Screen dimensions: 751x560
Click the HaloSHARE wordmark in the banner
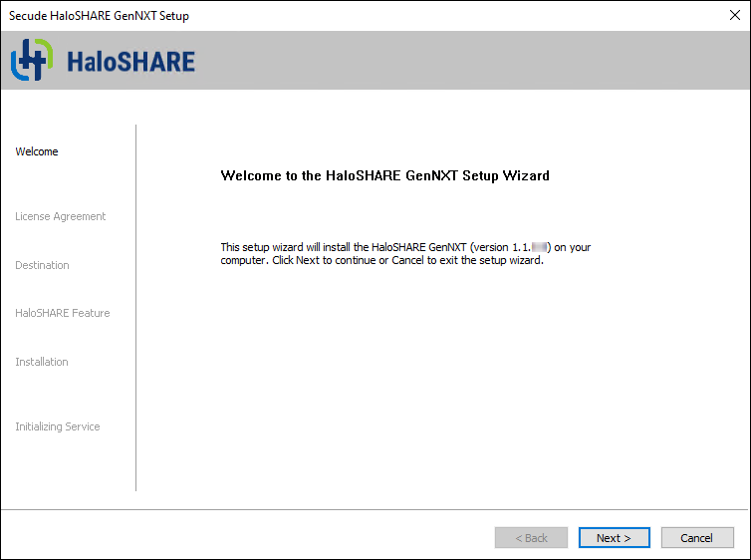click(x=130, y=62)
